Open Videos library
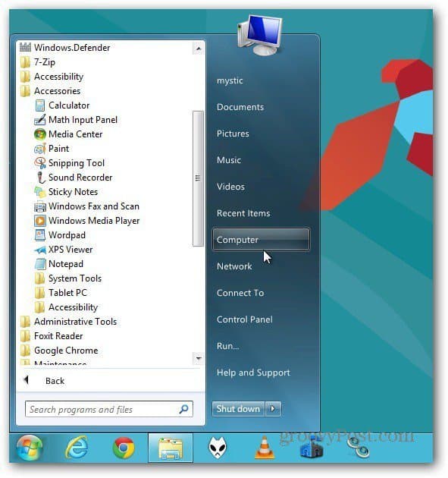 pos(231,187)
